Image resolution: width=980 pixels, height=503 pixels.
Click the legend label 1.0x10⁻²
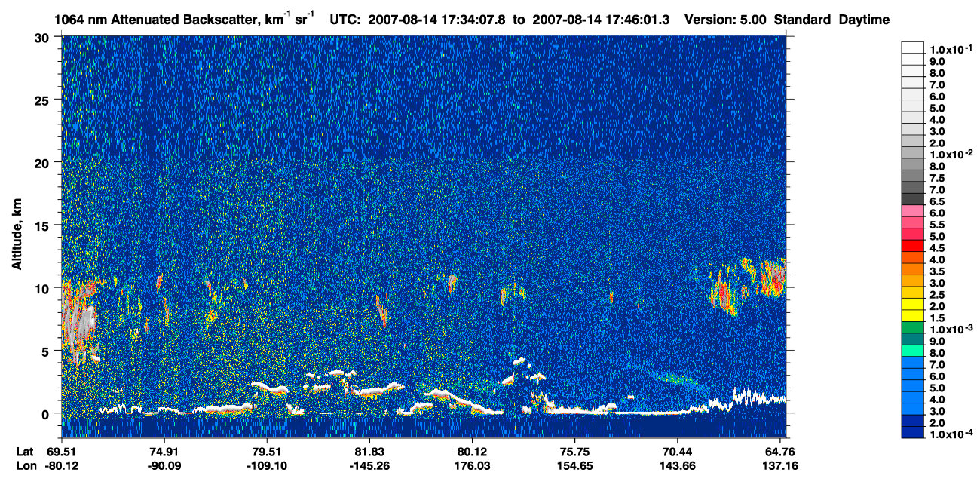[x=951, y=155]
